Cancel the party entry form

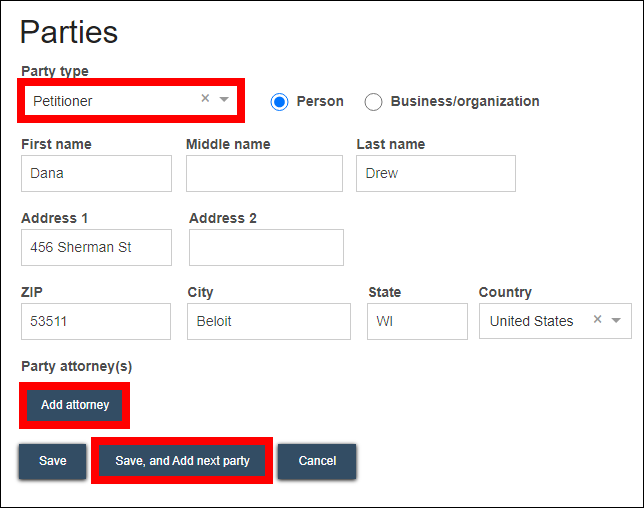[x=317, y=461]
